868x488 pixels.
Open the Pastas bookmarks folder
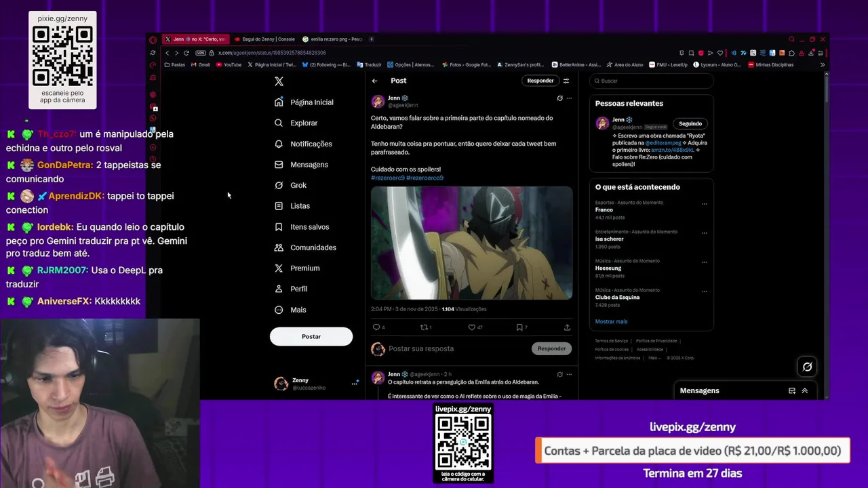(175, 65)
